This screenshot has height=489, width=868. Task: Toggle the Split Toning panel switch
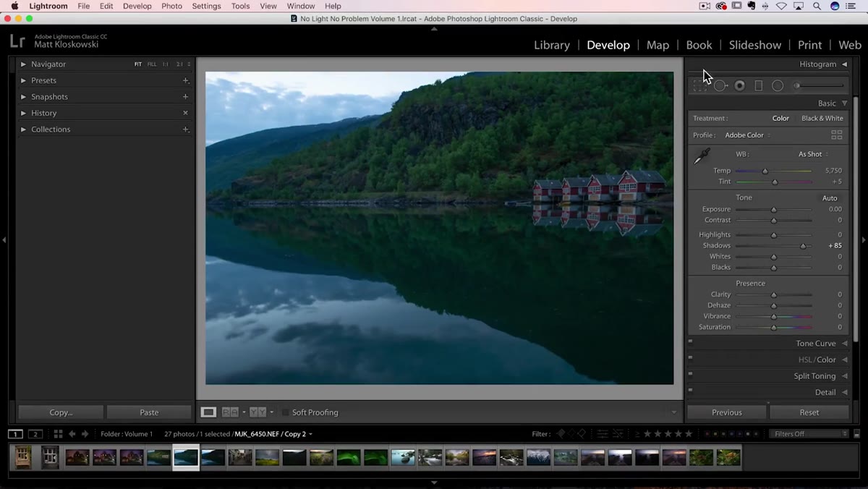coord(691,374)
